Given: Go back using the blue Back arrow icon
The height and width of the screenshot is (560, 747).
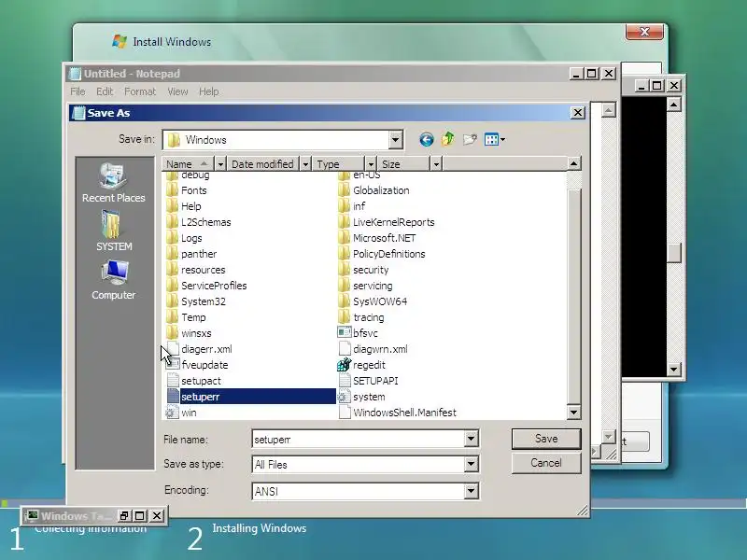Looking at the screenshot, I should 427,139.
